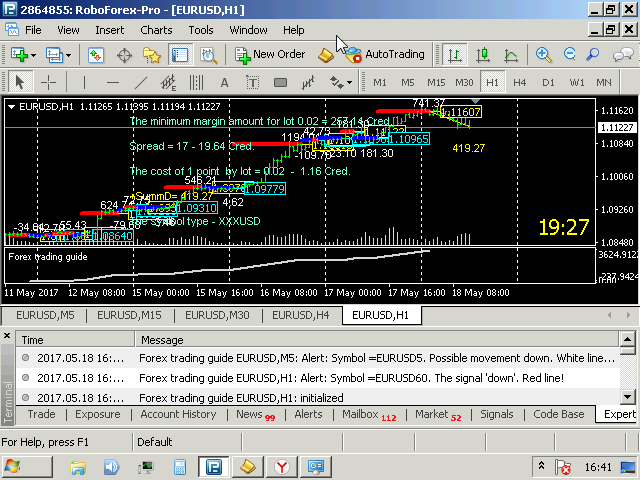640x480 pixels.
Task: Click the Yandex browser taskbar icon
Action: (282, 467)
